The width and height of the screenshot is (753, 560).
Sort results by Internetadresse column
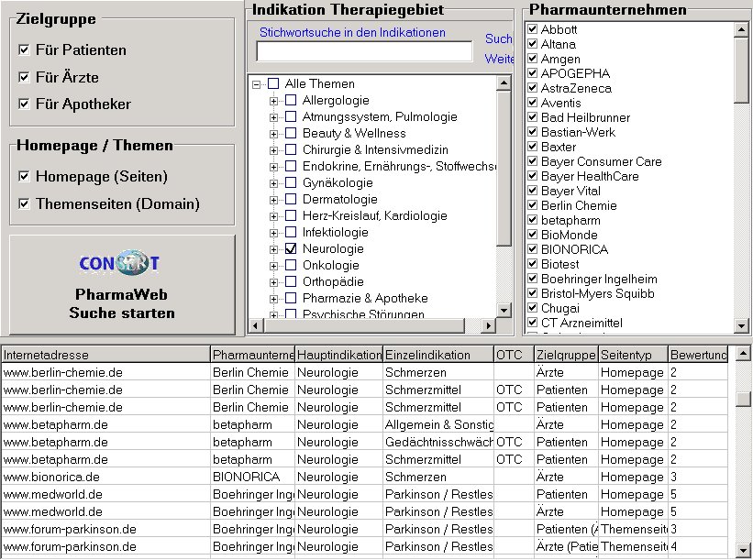tap(105, 355)
